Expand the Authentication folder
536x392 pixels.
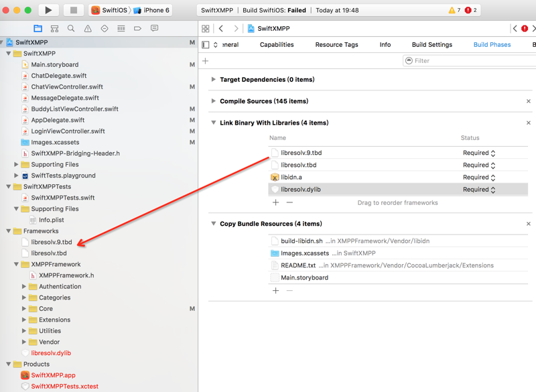[x=24, y=286]
